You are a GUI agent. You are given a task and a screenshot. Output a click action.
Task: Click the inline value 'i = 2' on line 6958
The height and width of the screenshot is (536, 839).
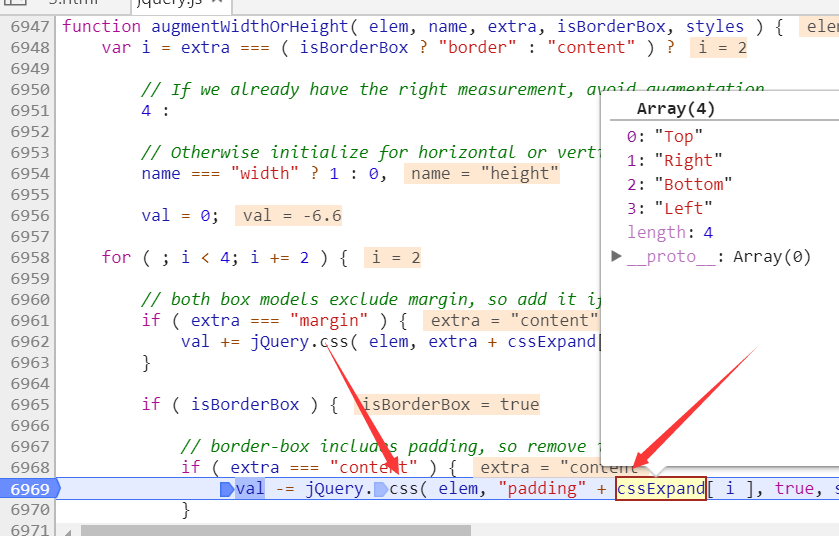(x=392, y=258)
